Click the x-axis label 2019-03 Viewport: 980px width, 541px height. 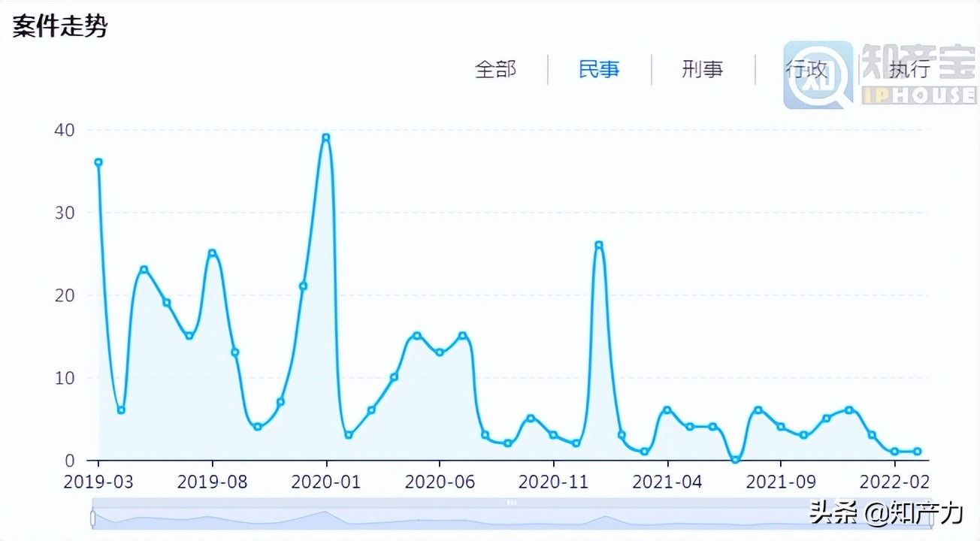[98, 482]
